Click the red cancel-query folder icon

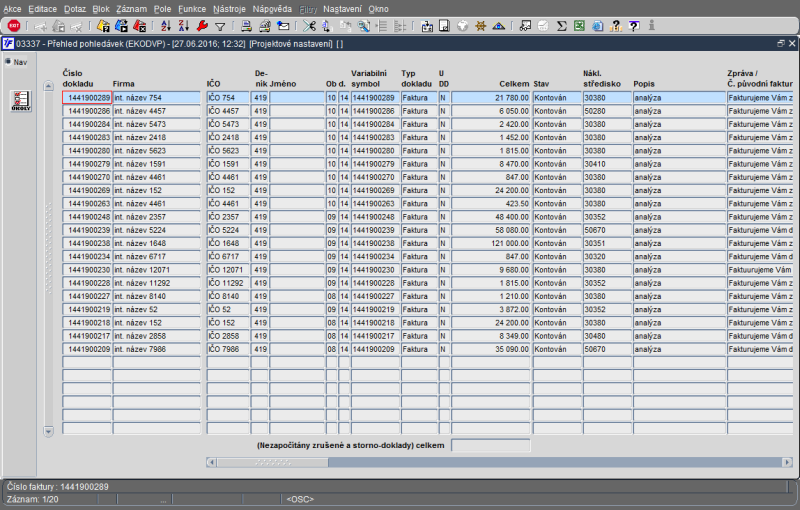point(139,26)
